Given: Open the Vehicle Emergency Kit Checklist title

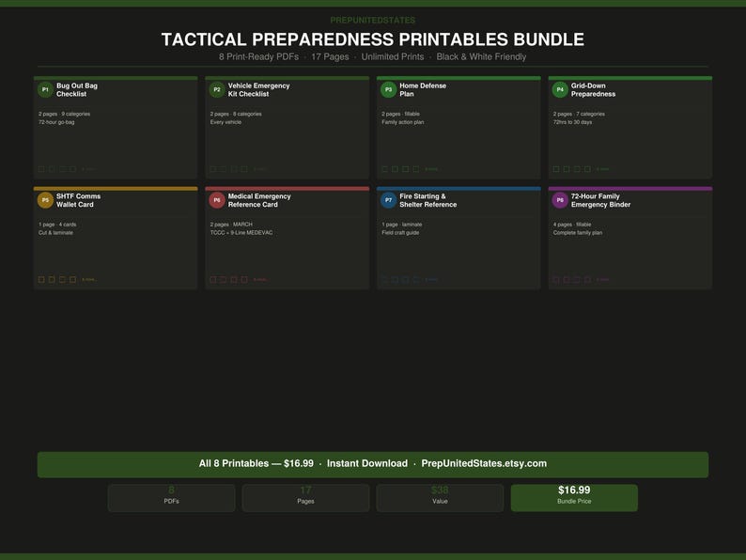Looking at the screenshot, I should [258, 90].
